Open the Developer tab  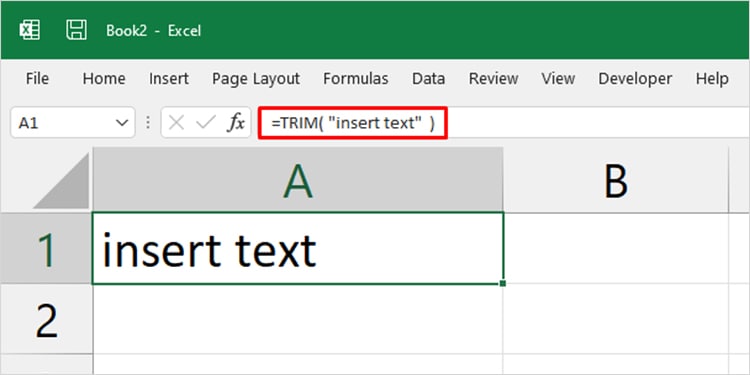click(635, 78)
